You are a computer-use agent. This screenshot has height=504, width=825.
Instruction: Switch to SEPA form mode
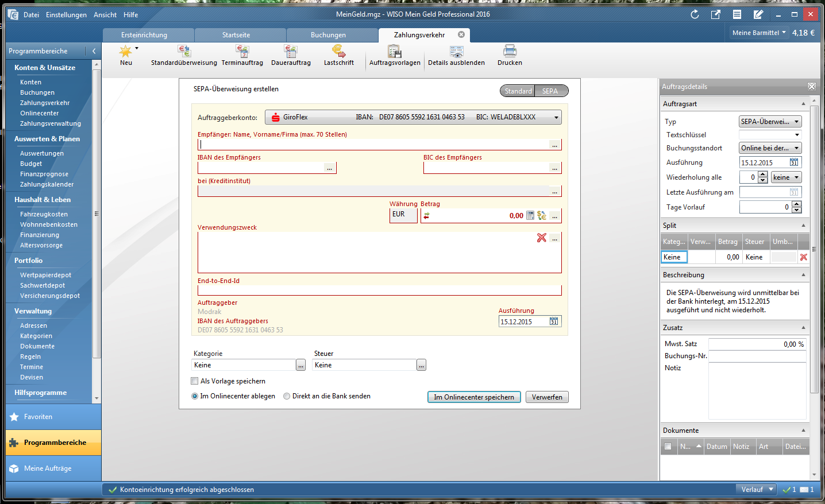550,91
